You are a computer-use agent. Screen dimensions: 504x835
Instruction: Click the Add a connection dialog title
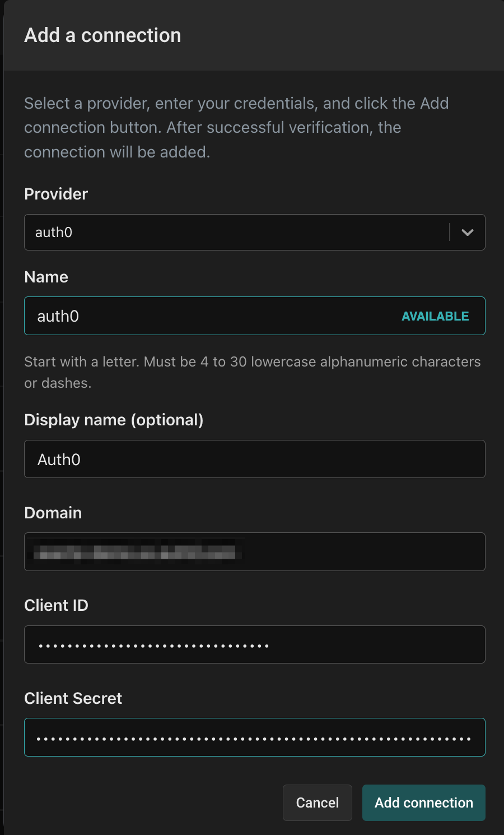tap(103, 35)
